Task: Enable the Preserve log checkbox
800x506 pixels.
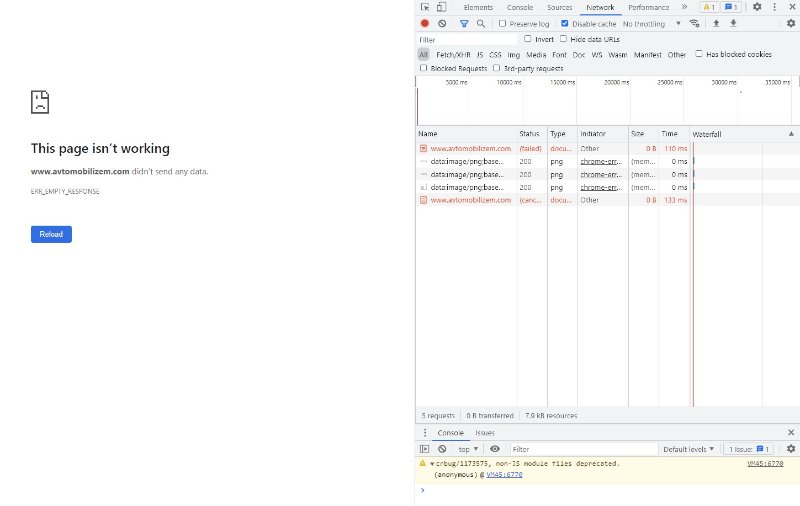Action: [503, 23]
